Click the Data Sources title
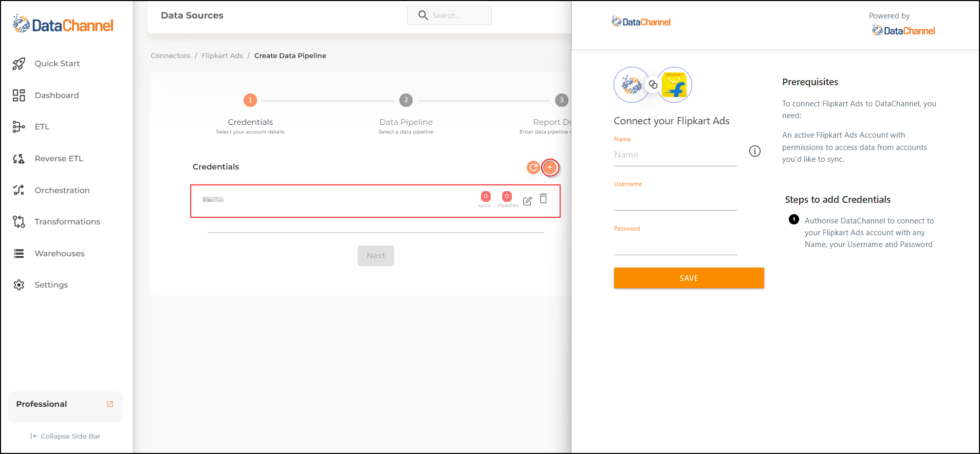 (192, 15)
